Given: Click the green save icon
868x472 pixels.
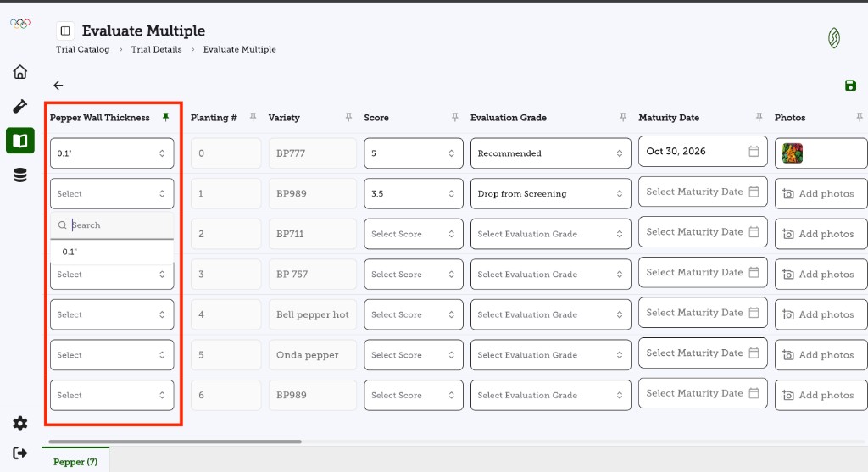Looking at the screenshot, I should pyautogui.click(x=850, y=86).
